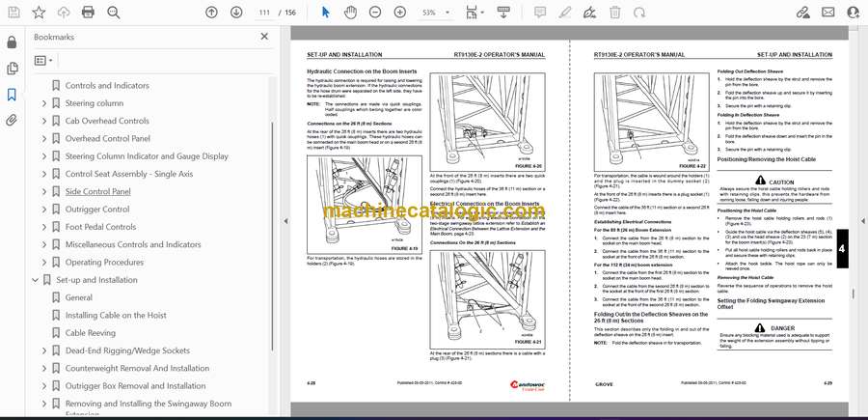Viewport: 868px width, 420px height.
Task: Open Dead-End Rigging/Wedge Sockets bookmark
Action: [x=127, y=350]
